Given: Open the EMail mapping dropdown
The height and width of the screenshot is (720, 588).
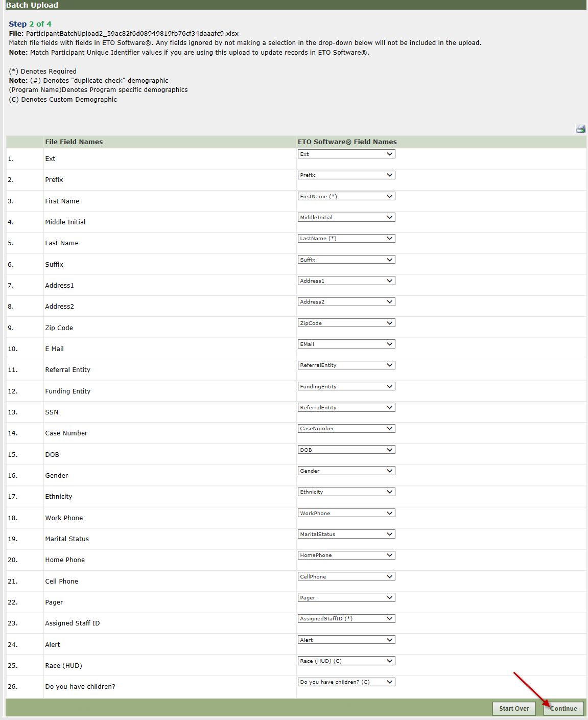Looking at the screenshot, I should pos(346,344).
